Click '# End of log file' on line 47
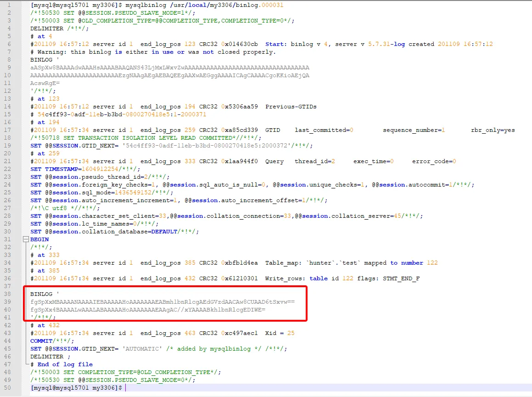 point(62,364)
